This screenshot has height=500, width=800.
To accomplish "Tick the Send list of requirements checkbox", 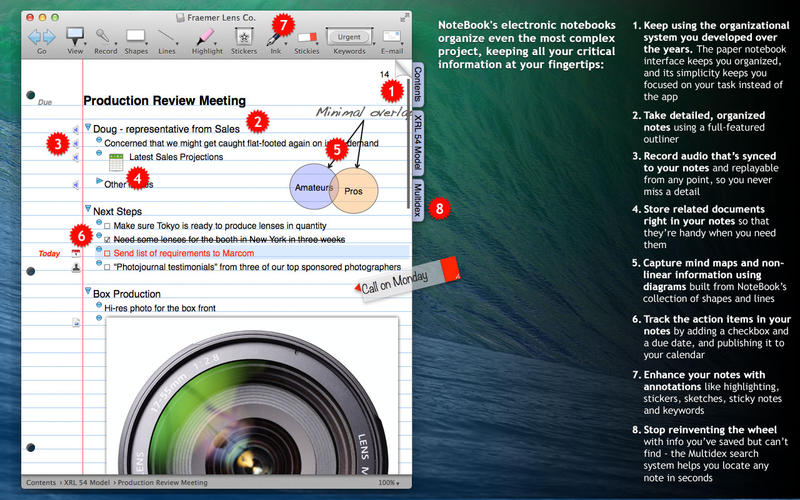I will pos(108,254).
